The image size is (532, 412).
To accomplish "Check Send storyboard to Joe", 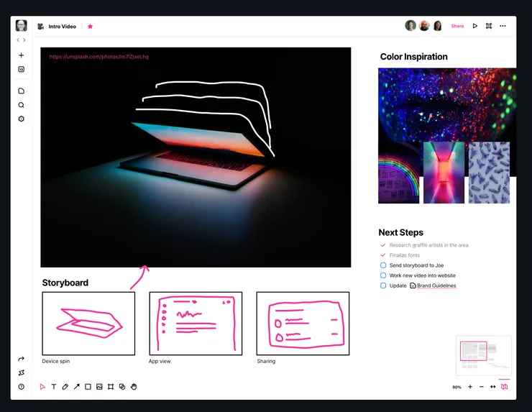I will click(x=383, y=265).
